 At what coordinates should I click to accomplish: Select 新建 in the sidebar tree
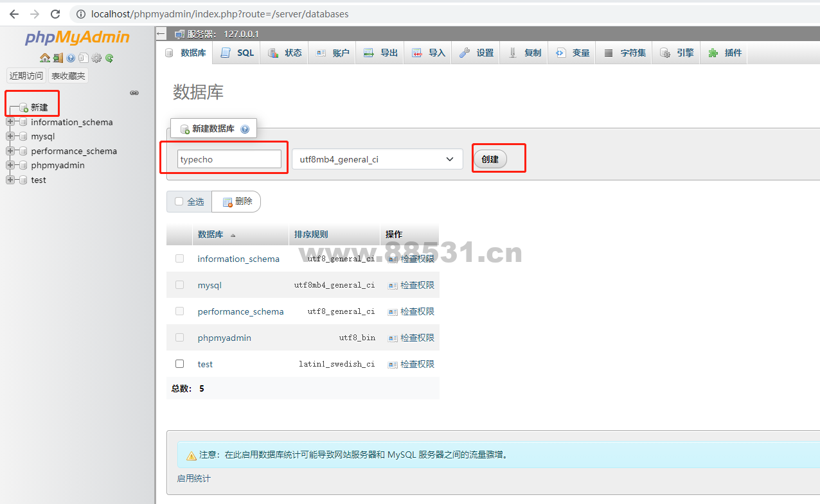pos(39,108)
